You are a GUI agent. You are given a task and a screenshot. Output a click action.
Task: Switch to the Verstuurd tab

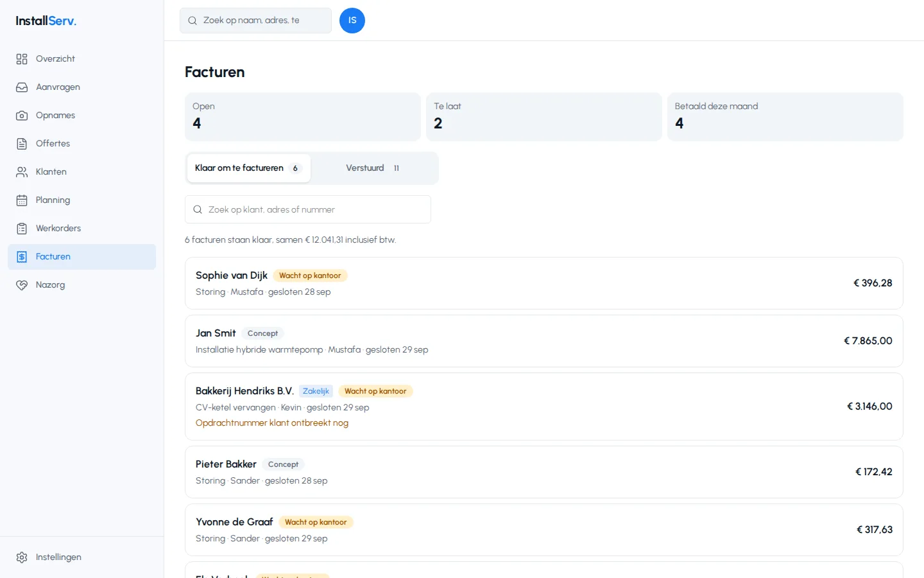[373, 168]
